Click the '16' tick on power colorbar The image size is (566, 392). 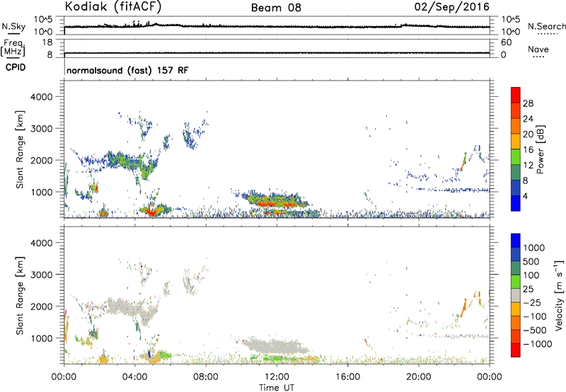[528, 150]
